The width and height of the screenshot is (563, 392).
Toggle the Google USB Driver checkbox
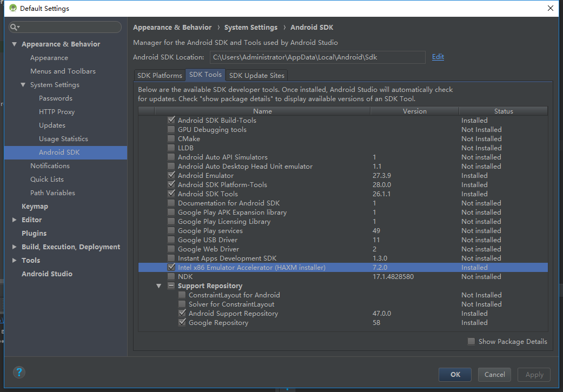click(171, 240)
